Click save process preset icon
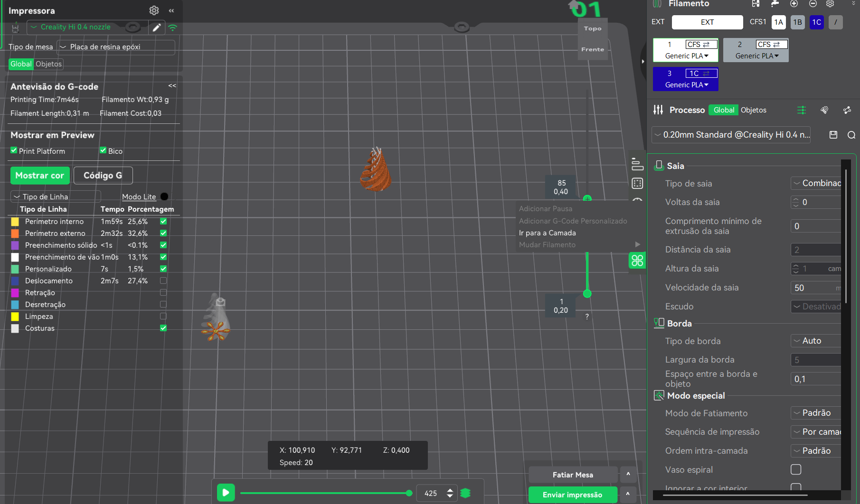 click(x=833, y=135)
